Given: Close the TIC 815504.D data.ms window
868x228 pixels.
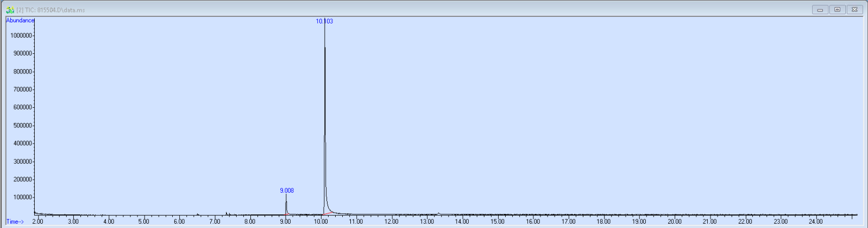Looking at the screenshot, I should (x=854, y=10).
